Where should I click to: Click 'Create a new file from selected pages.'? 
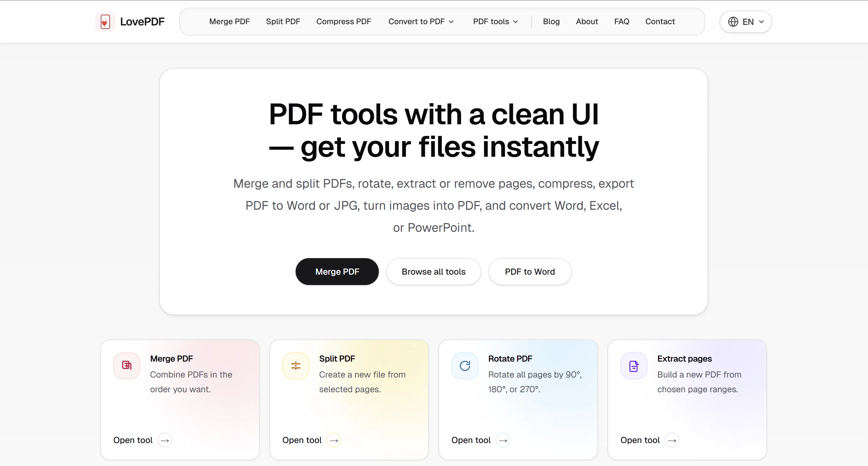pos(363,382)
